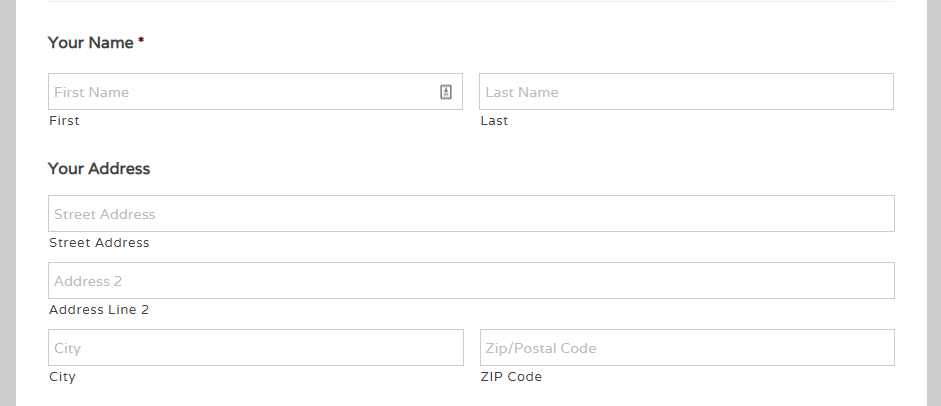Select the Address 2 text box

471,281
